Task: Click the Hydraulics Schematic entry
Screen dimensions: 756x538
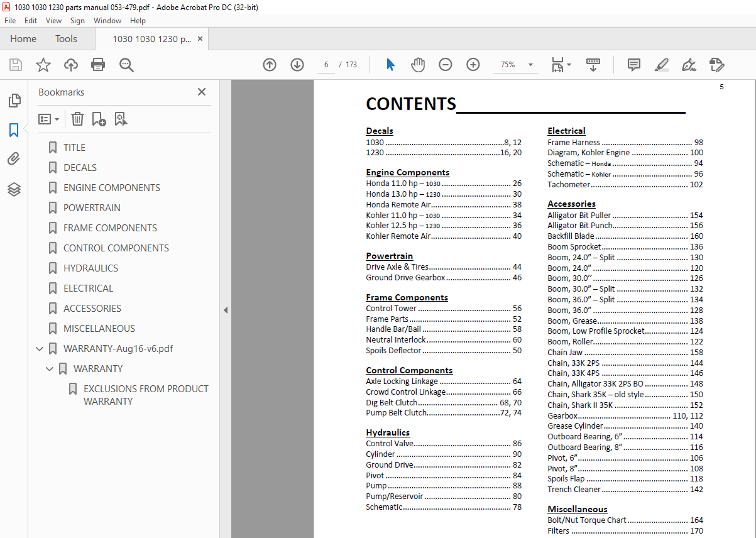Action: 444,507
